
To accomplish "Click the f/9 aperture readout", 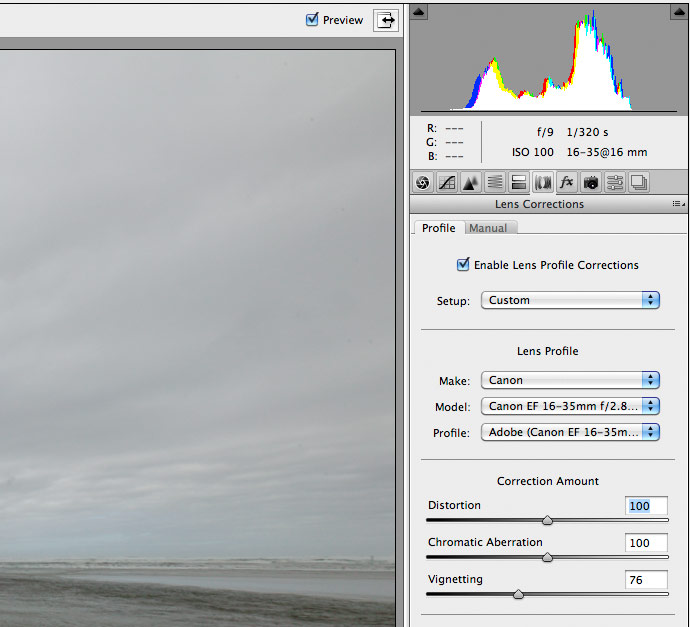I will pyautogui.click(x=545, y=132).
